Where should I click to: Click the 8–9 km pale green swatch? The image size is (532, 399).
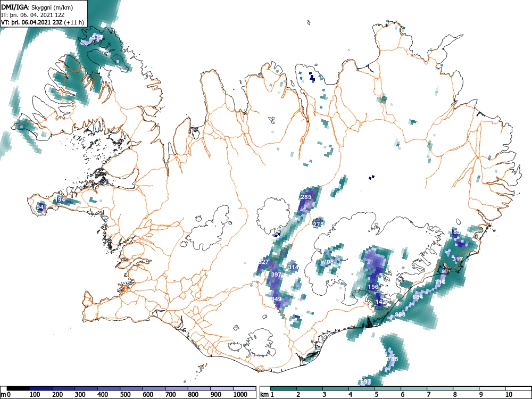(466, 388)
